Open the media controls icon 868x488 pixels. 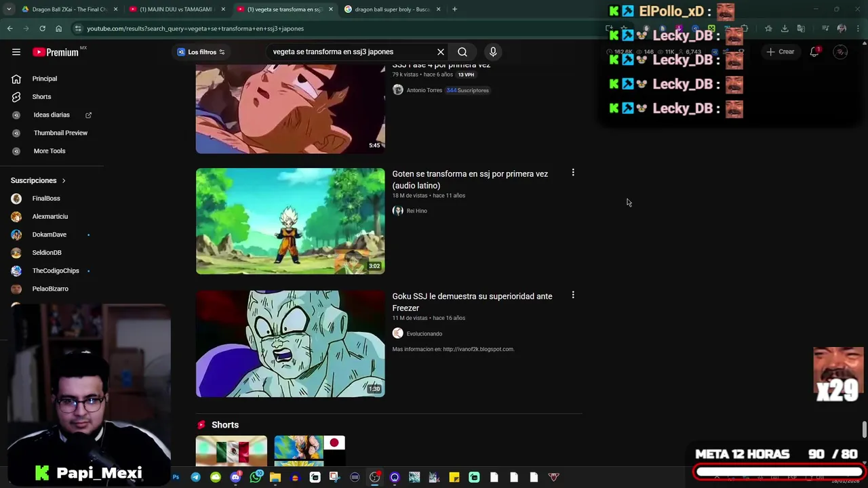[x=825, y=28]
